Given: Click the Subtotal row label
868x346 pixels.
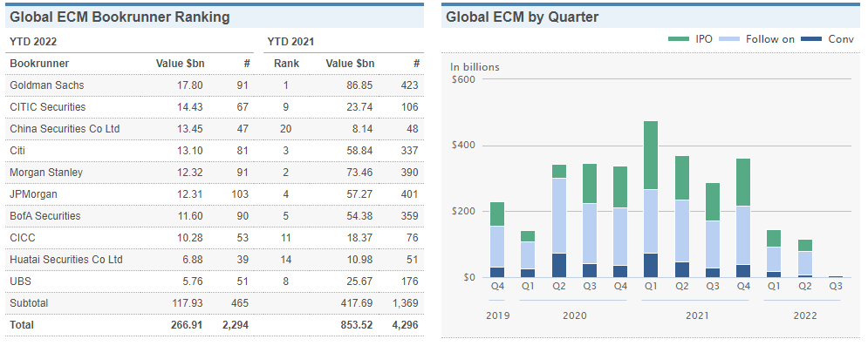Looking at the screenshot, I should pyautogui.click(x=29, y=303).
